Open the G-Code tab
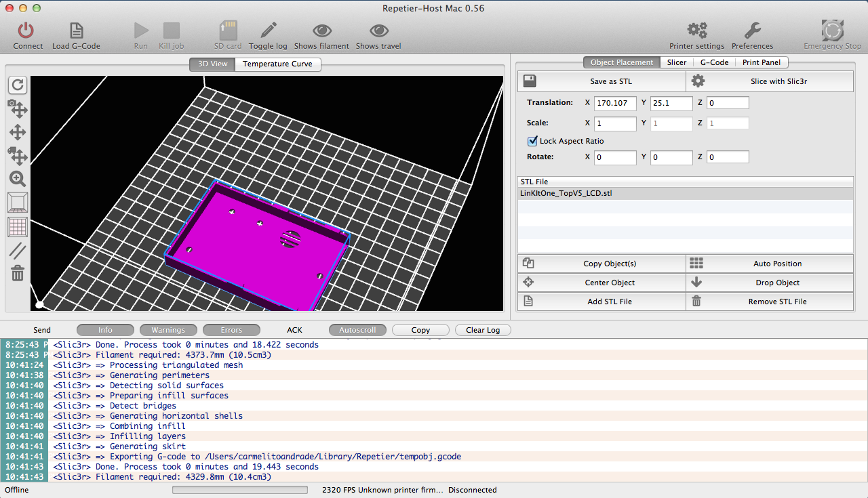The image size is (868, 498). pyautogui.click(x=715, y=62)
